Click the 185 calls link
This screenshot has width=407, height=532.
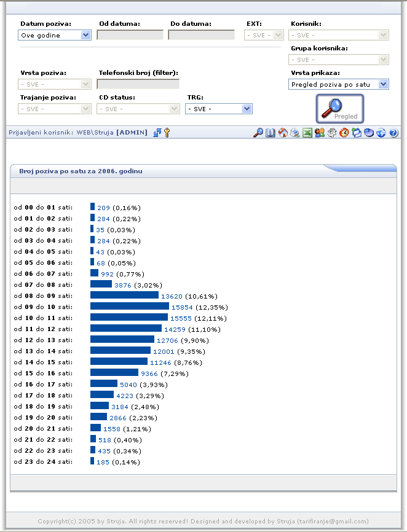point(103,462)
